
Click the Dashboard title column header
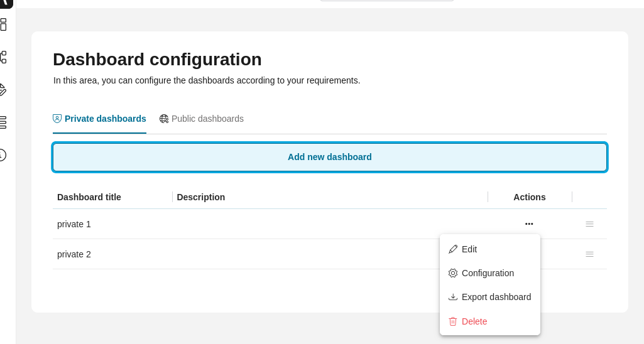(x=89, y=197)
